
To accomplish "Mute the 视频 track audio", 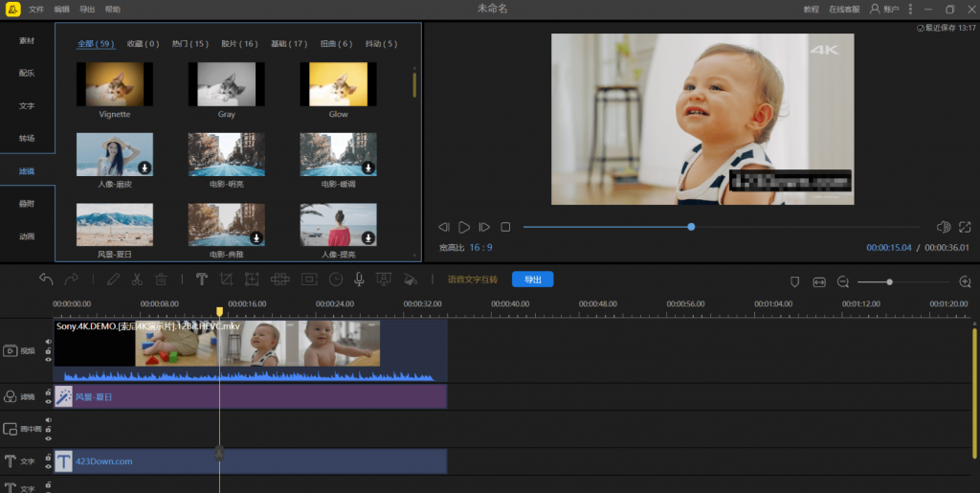I will [48, 342].
